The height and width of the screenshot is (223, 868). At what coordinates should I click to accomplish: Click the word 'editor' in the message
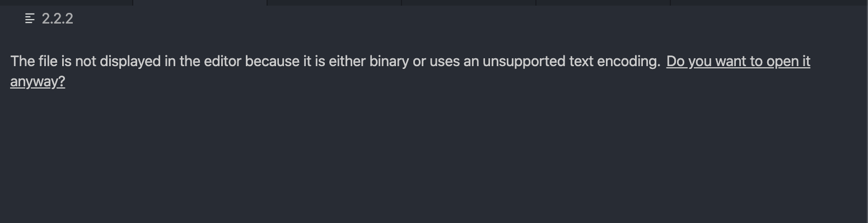coord(222,62)
